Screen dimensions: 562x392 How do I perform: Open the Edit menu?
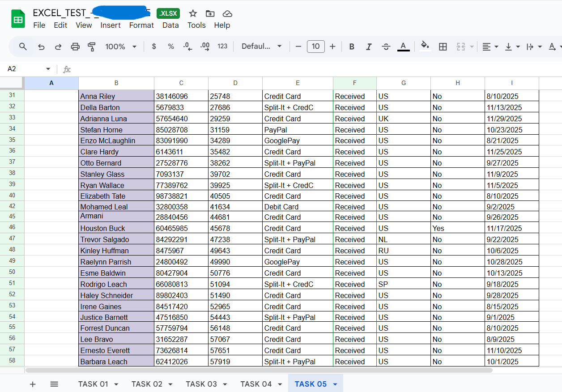(60, 25)
